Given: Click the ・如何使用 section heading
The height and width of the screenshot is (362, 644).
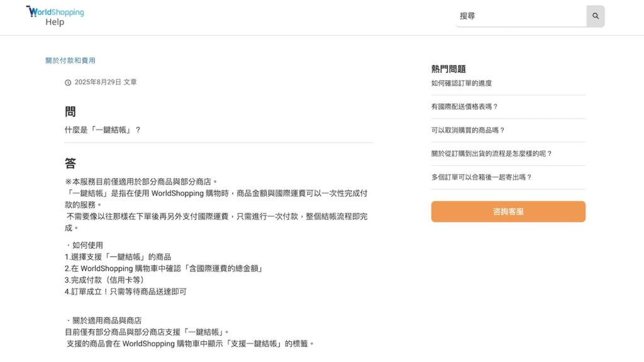Looking at the screenshot, I should click(x=84, y=245).
